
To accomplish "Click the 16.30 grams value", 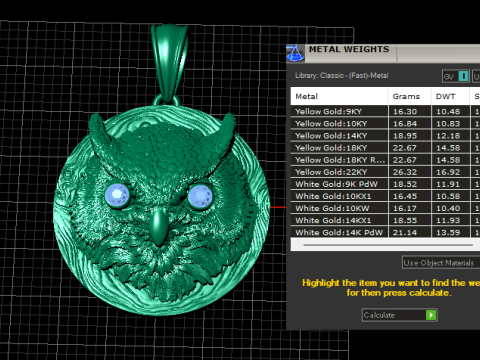I will coord(405,112).
